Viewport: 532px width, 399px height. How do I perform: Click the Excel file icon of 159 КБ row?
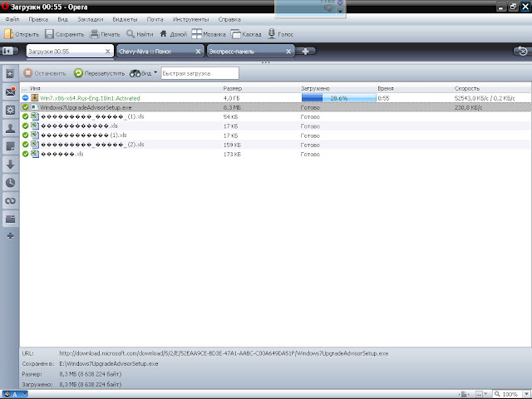coord(35,144)
